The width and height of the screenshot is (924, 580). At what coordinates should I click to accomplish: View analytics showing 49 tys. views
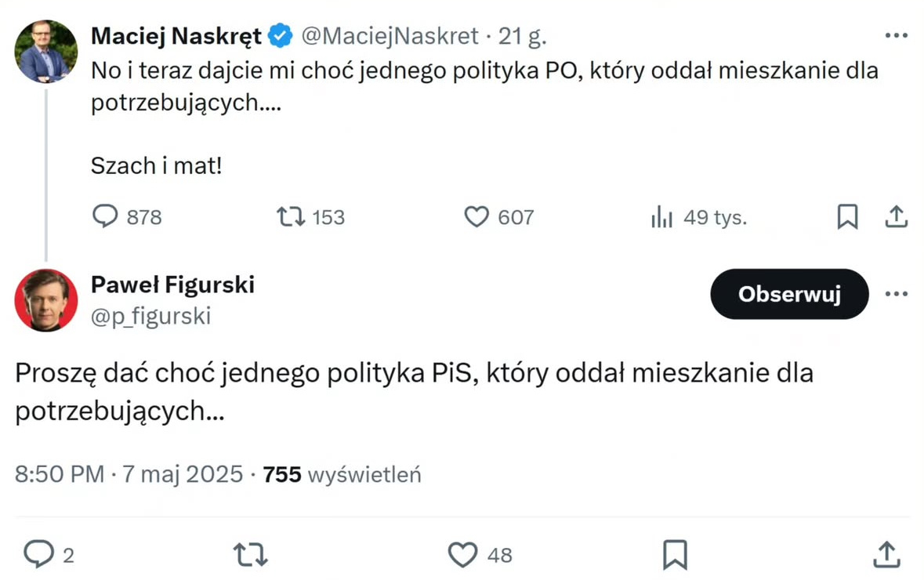click(x=662, y=217)
